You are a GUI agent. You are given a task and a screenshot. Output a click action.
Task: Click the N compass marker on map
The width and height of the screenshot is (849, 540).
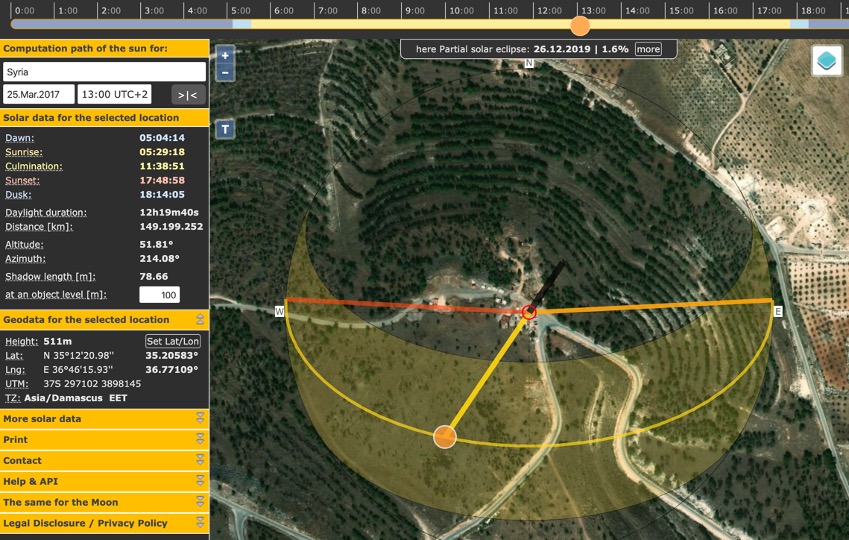pos(529,63)
